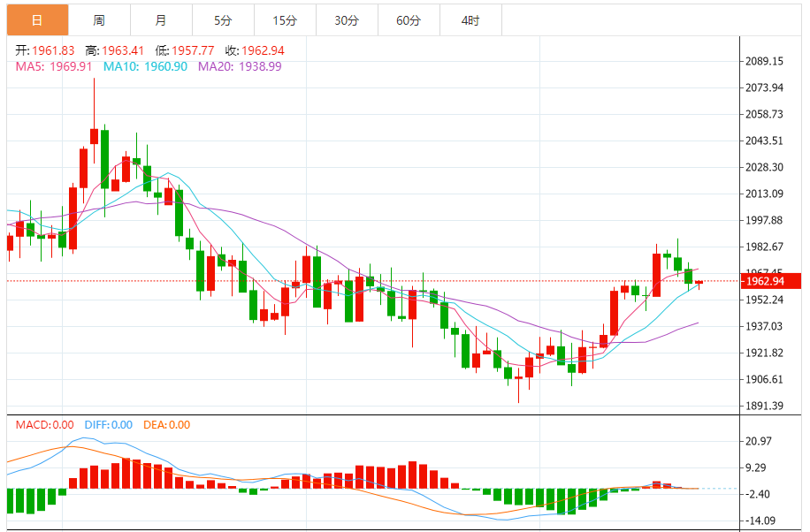Image resolution: width=810 pixels, height=532 pixels.
Task: Click the 2013.09 price axis label
Action: click(764, 194)
